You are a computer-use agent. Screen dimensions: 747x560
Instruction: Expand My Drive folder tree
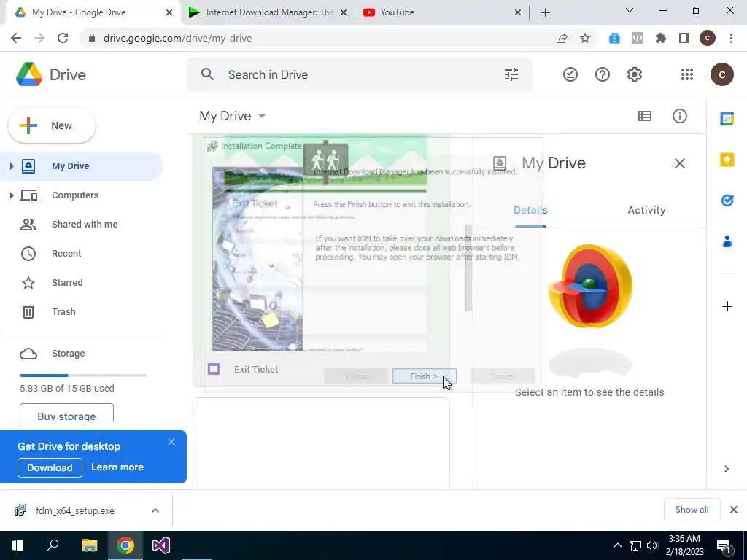12,166
